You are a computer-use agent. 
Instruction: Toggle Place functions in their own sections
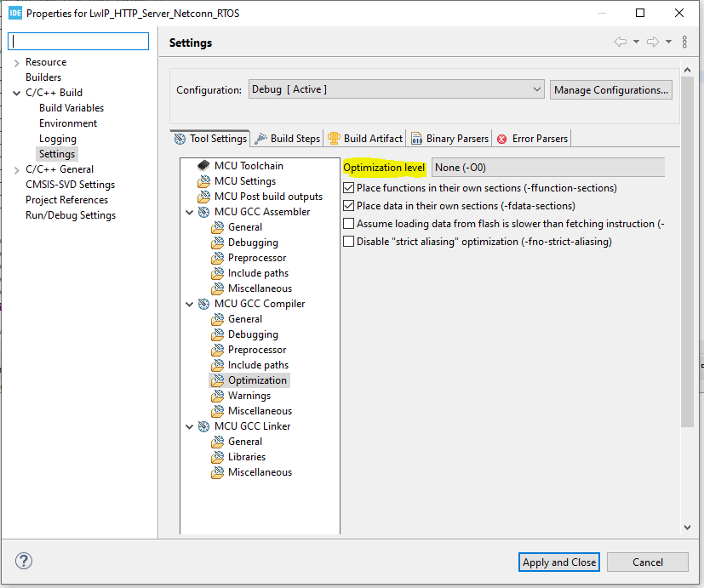point(348,187)
